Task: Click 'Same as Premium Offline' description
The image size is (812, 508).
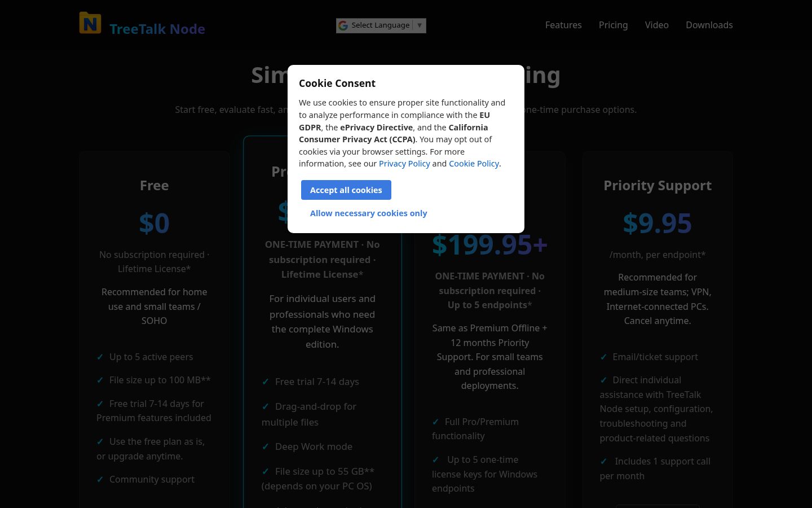Action: (489, 357)
